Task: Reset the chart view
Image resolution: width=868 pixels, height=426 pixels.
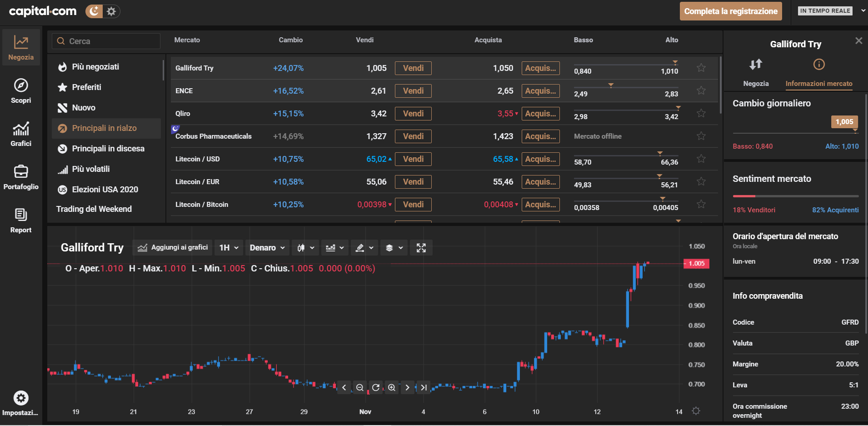Action: pos(376,387)
